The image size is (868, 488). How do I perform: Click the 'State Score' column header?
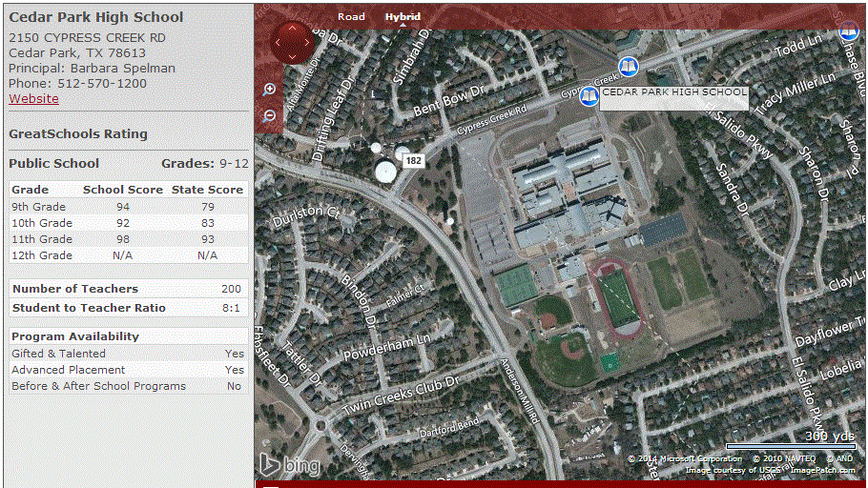[x=207, y=190]
